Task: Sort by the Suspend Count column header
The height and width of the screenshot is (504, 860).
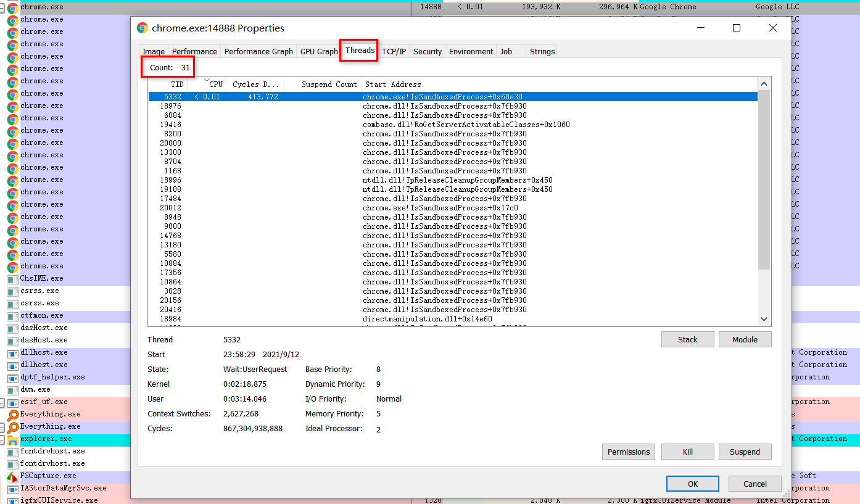Action: coord(323,85)
